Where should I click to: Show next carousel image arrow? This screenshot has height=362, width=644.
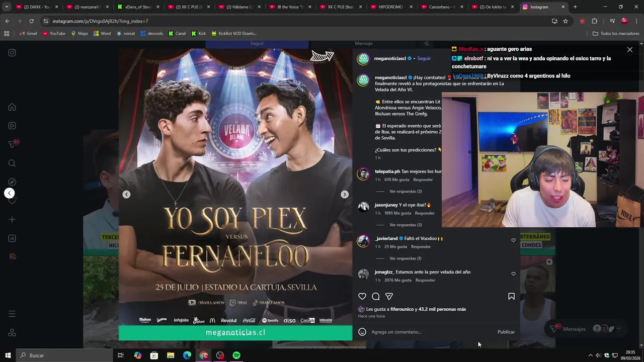click(345, 195)
